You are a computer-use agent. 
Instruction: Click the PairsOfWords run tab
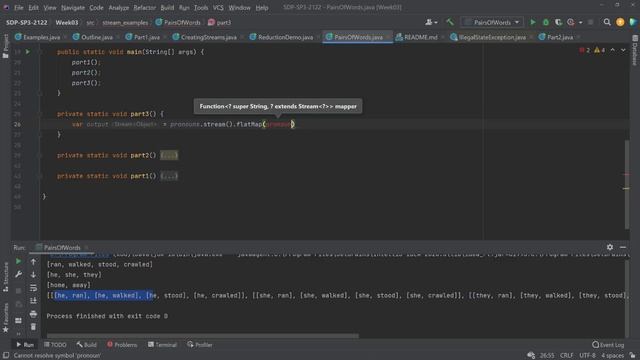pos(62,247)
